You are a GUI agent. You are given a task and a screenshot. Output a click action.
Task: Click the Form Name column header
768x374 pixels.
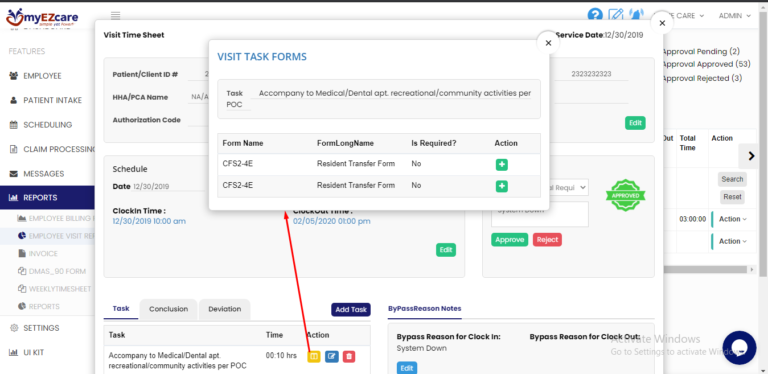[x=242, y=143]
